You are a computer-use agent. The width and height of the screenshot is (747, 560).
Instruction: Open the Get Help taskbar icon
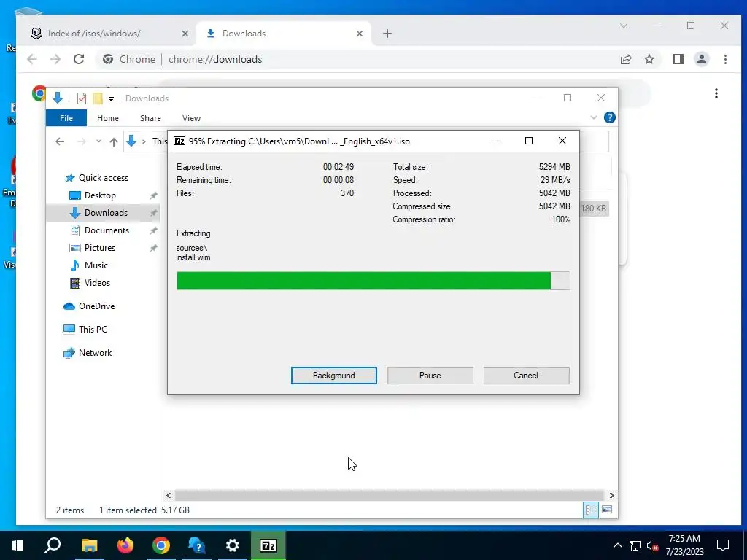click(x=196, y=545)
